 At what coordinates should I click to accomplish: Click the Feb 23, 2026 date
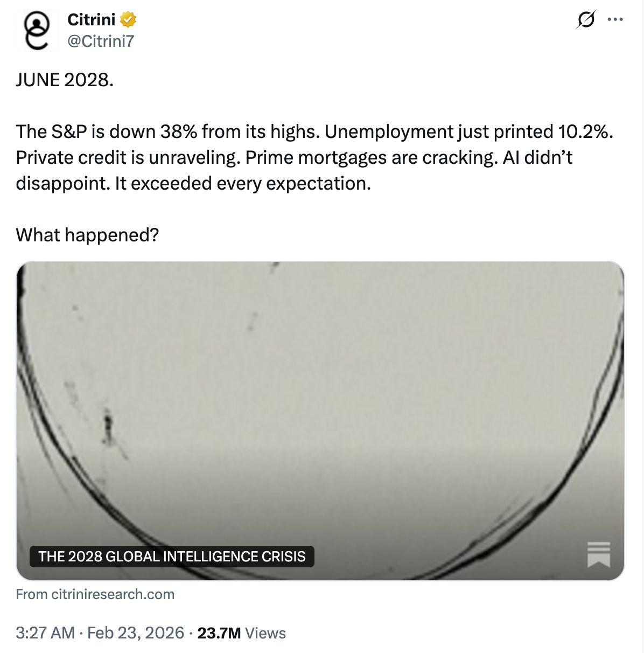point(136,633)
